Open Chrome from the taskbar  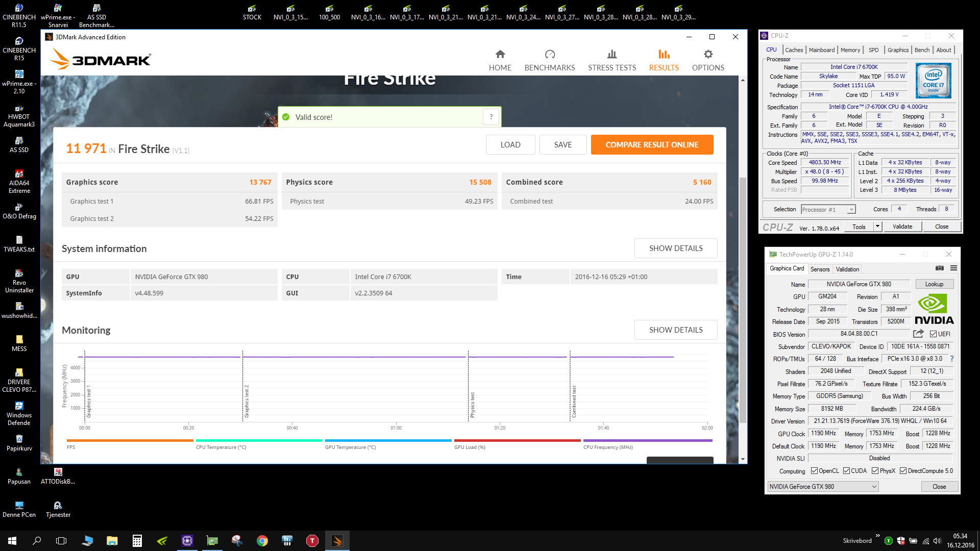click(x=262, y=541)
